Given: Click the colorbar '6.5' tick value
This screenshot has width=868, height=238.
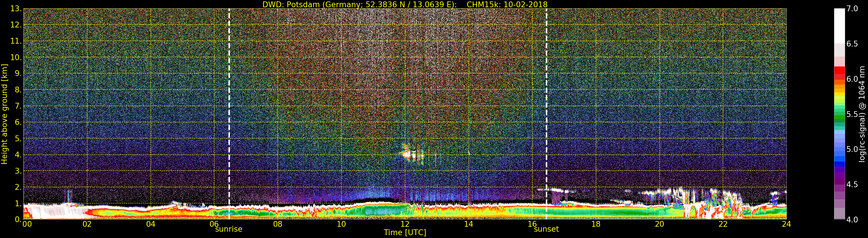Looking at the screenshot, I should (x=852, y=44).
